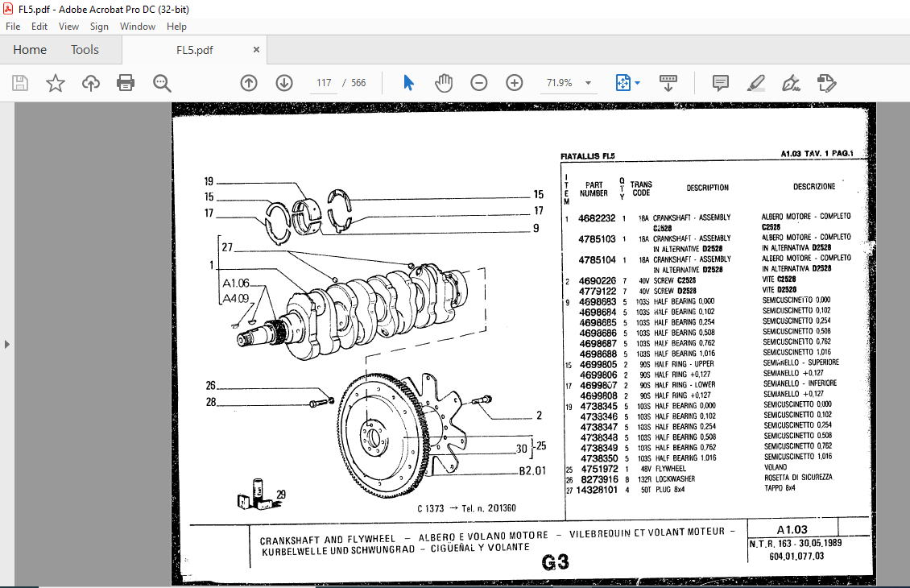The width and height of the screenshot is (910, 588).
Task: Select the Highlight text pen tool
Action: [x=755, y=83]
